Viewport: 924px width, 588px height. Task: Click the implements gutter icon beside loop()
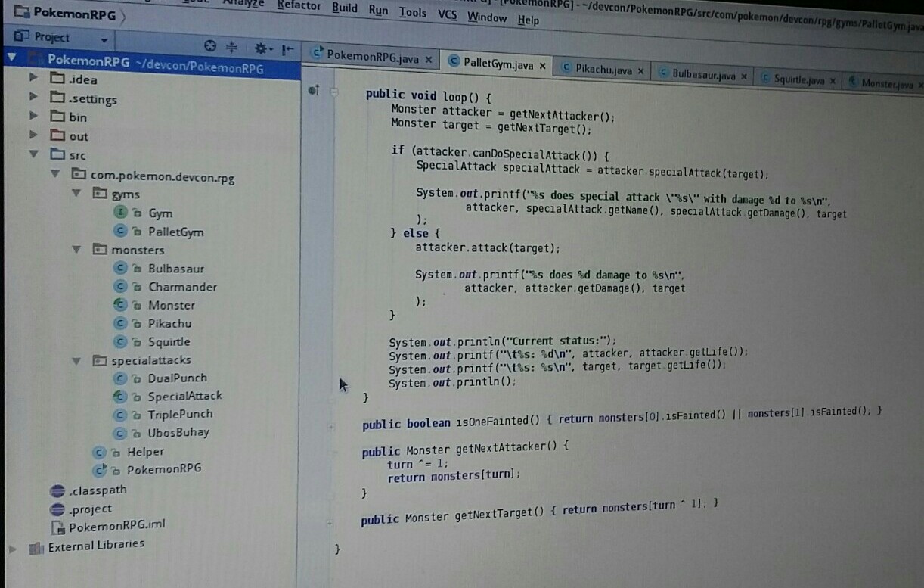(x=314, y=90)
